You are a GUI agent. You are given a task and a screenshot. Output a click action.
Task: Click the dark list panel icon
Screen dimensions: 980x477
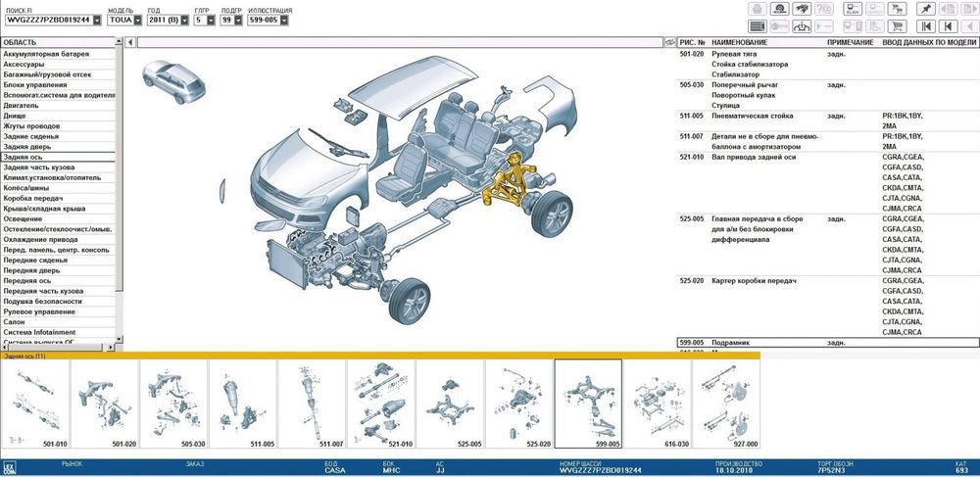758,26
